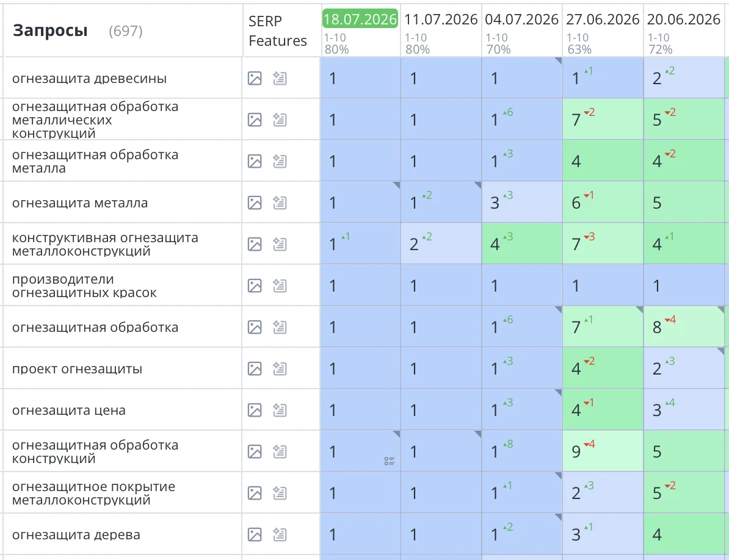Open the query огнезащитное покрытие металлоконструкций
729x560 pixels.
click(93, 493)
